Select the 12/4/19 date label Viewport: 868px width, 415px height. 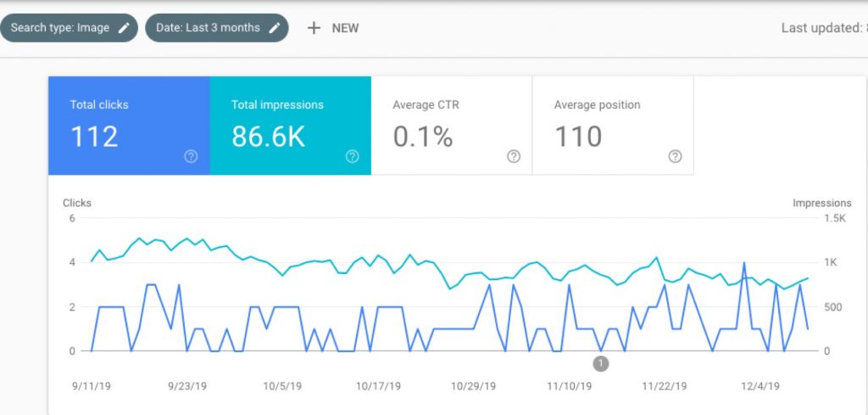tap(760, 386)
